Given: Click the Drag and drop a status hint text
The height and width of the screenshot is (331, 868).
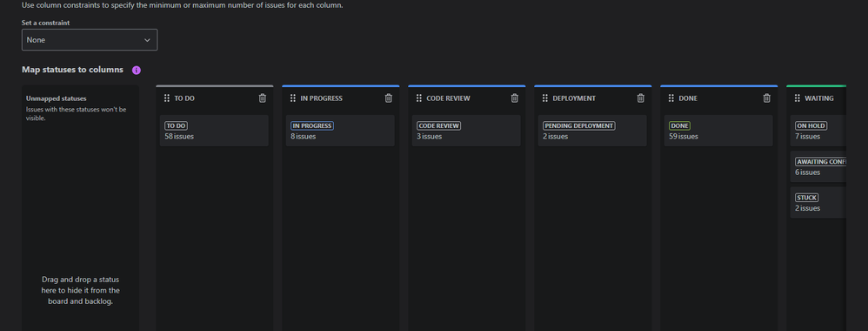Looking at the screenshot, I should pyautogui.click(x=80, y=291).
